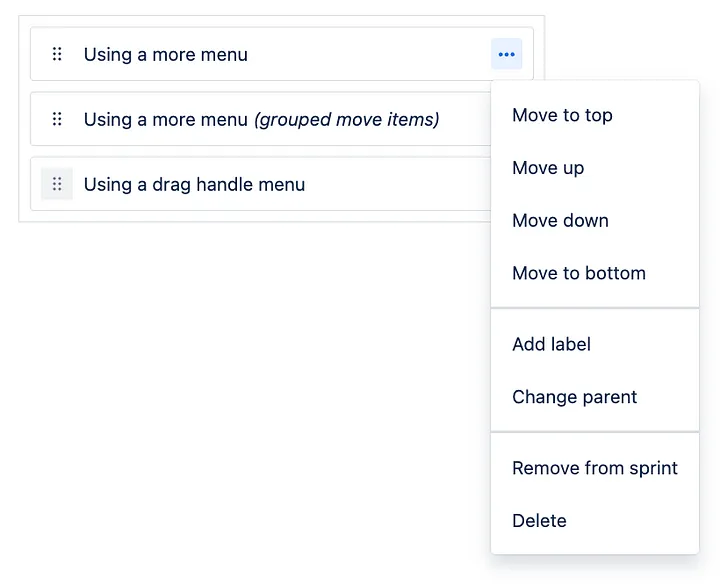The height and width of the screenshot is (587, 720).
Task: Select Remove from sprint
Action: (x=594, y=468)
